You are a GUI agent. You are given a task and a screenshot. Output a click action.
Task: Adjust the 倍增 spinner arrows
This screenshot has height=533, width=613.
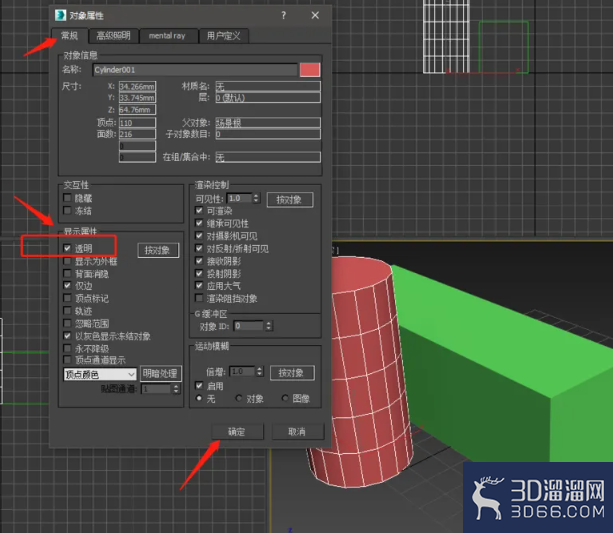(x=260, y=371)
